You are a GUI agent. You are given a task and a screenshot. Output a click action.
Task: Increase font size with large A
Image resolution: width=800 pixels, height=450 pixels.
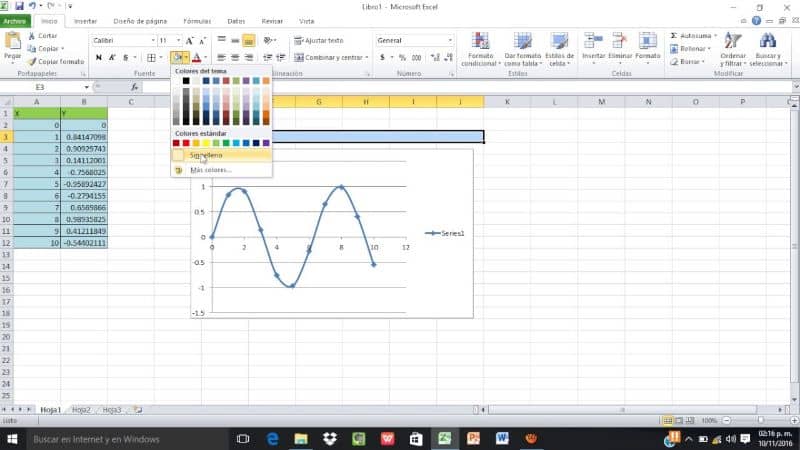[x=189, y=40]
